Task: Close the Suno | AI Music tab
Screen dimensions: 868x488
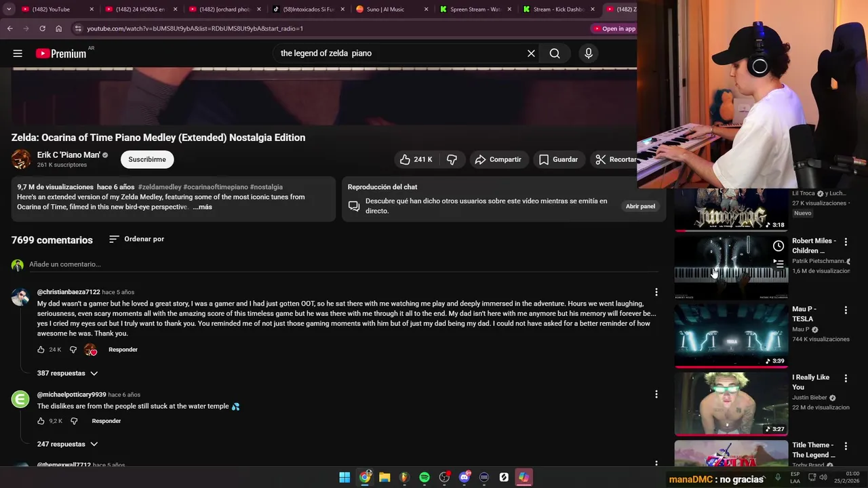Action: pyautogui.click(x=427, y=9)
